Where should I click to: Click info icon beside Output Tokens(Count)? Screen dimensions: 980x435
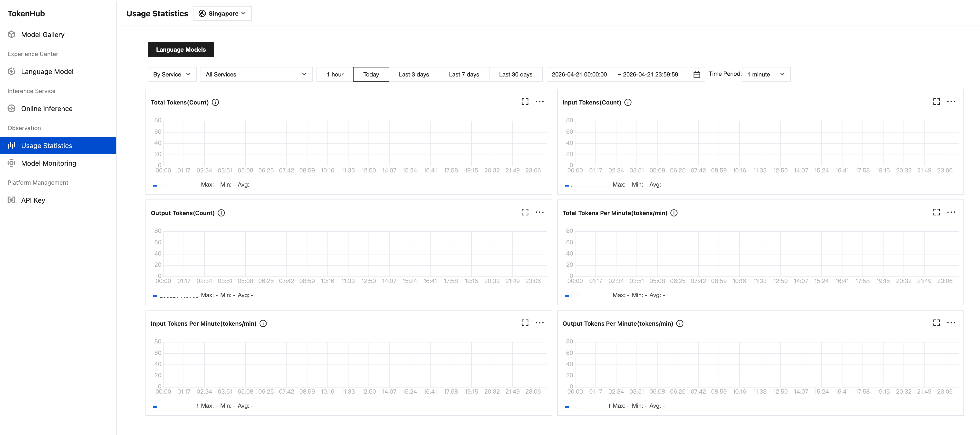click(221, 213)
